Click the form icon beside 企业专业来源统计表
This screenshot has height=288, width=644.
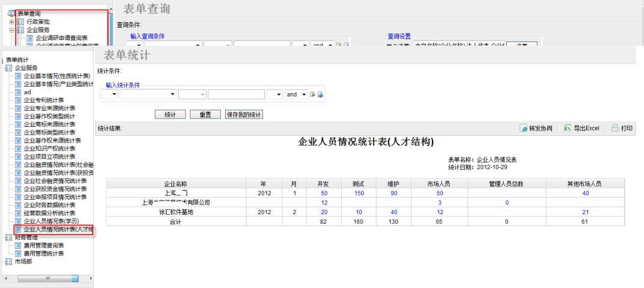click(x=18, y=108)
